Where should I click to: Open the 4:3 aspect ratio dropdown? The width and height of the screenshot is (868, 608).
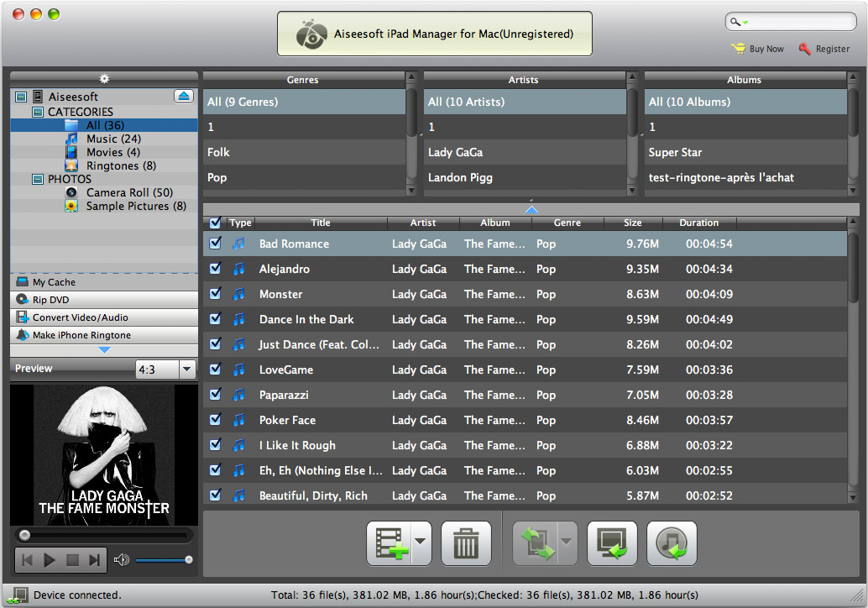[187, 369]
